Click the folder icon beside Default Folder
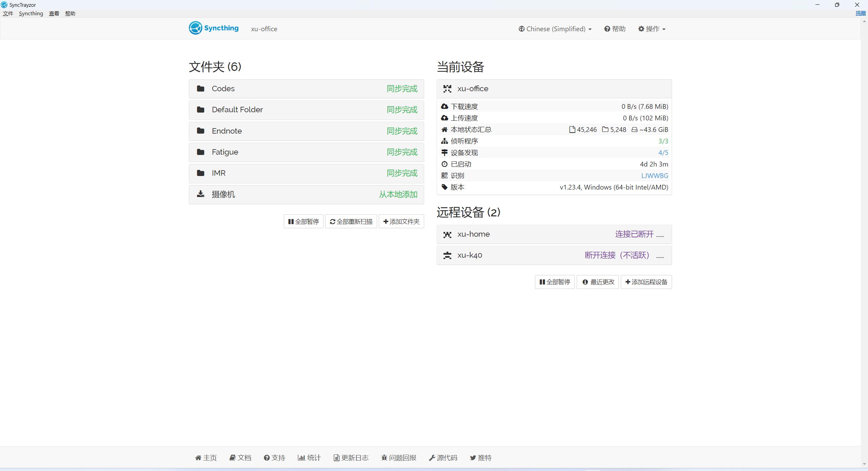The width and height of the screenshot is (868, 471). [201, 110]
